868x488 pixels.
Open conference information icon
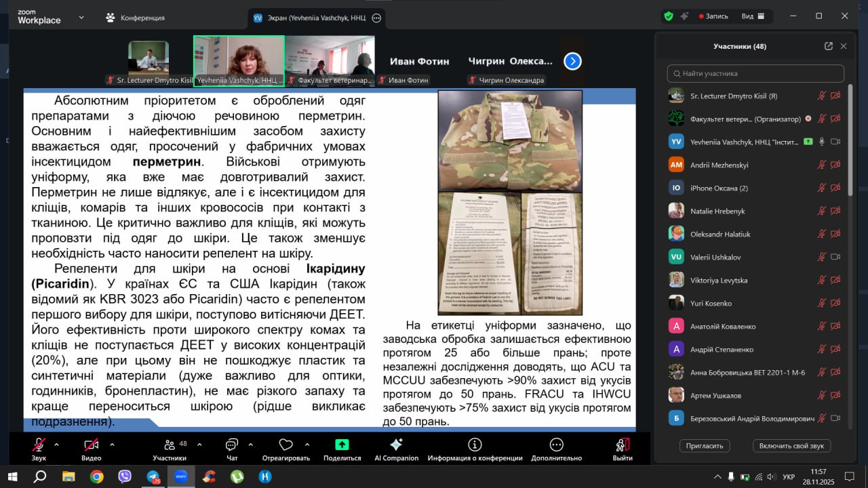(475, 445)
